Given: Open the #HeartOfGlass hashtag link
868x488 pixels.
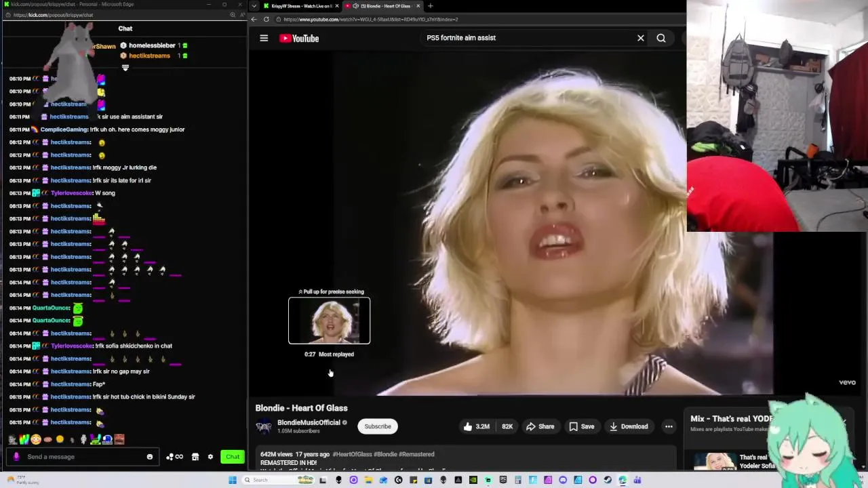Looking at the screenshot, I should (x=352, y=454).
